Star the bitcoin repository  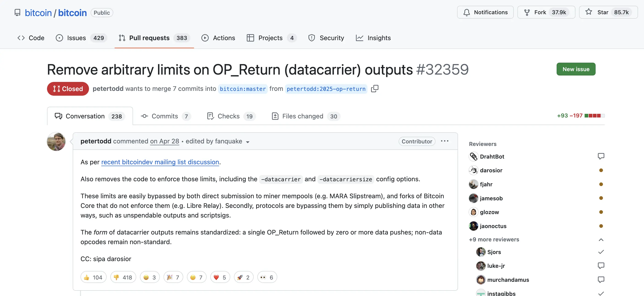coord(608,12)
